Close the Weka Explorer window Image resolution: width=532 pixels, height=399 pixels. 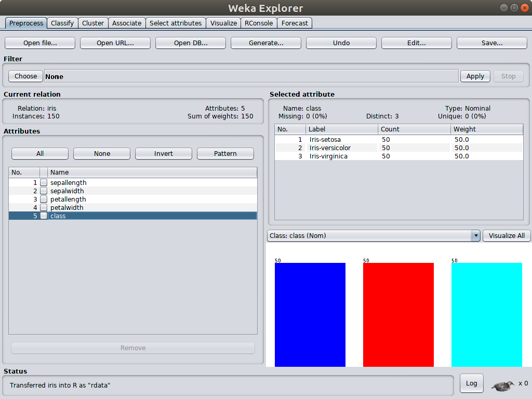525,8
